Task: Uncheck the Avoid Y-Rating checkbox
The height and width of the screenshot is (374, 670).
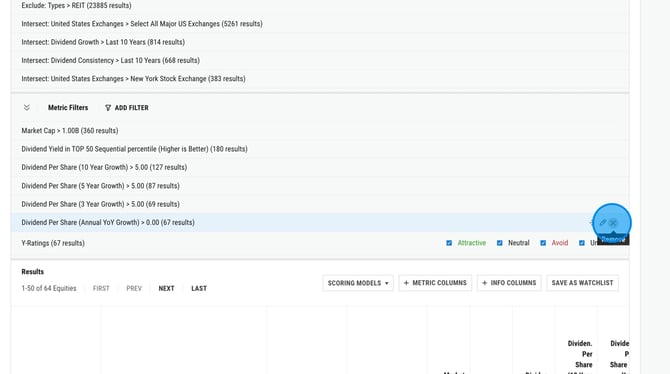Action: 543,243
